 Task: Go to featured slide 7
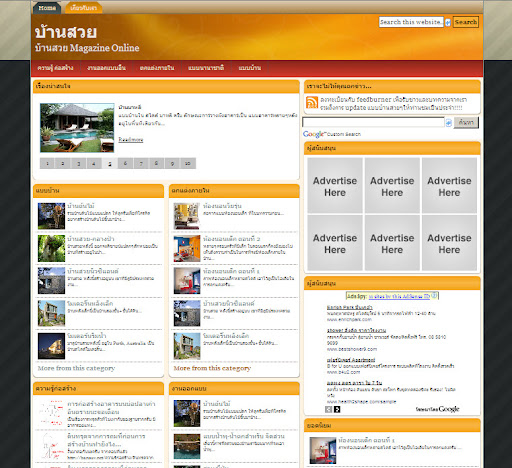point(141,163)
